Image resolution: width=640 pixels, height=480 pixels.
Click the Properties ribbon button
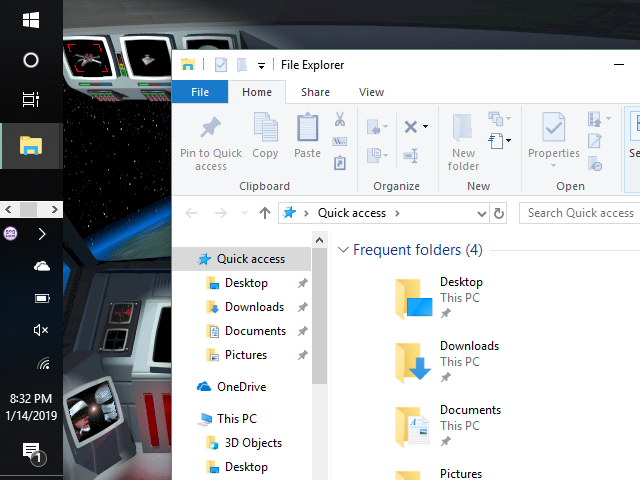[554, 140]
